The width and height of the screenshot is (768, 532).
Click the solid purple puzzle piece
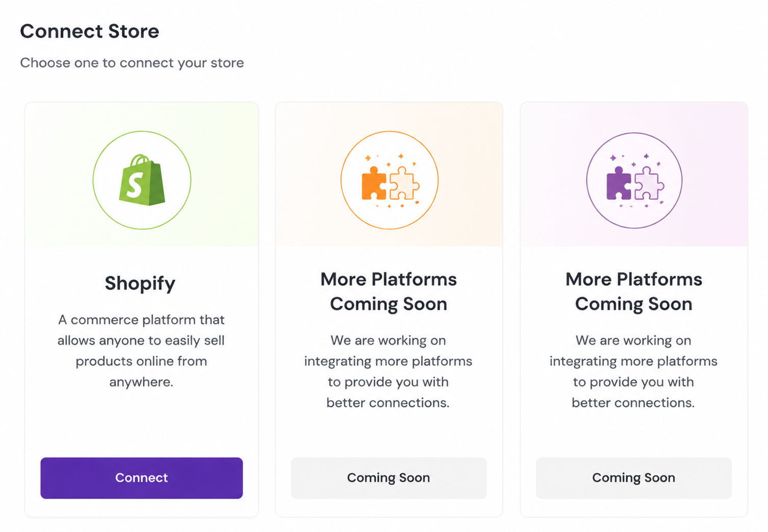619,183
